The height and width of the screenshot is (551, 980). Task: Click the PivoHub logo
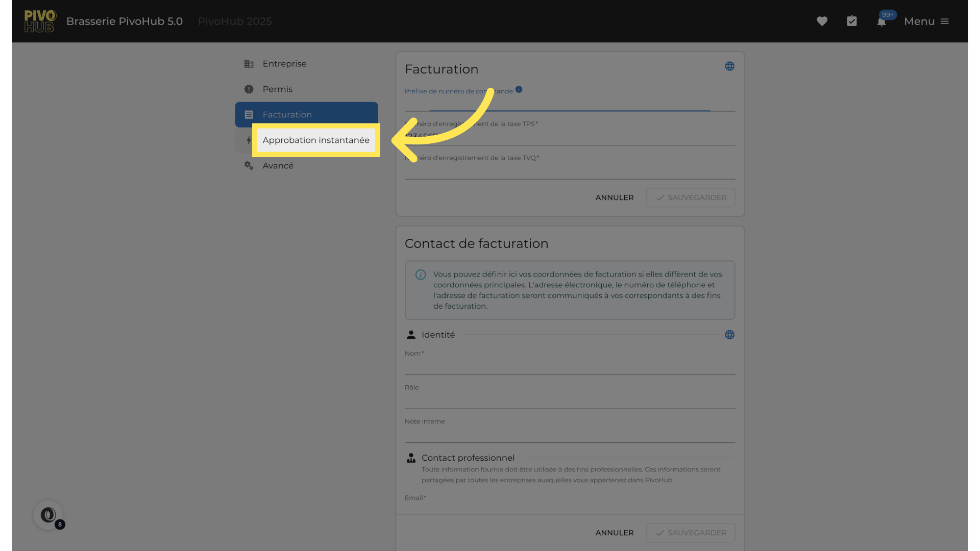pyautogui.click(x=40, y=21)
